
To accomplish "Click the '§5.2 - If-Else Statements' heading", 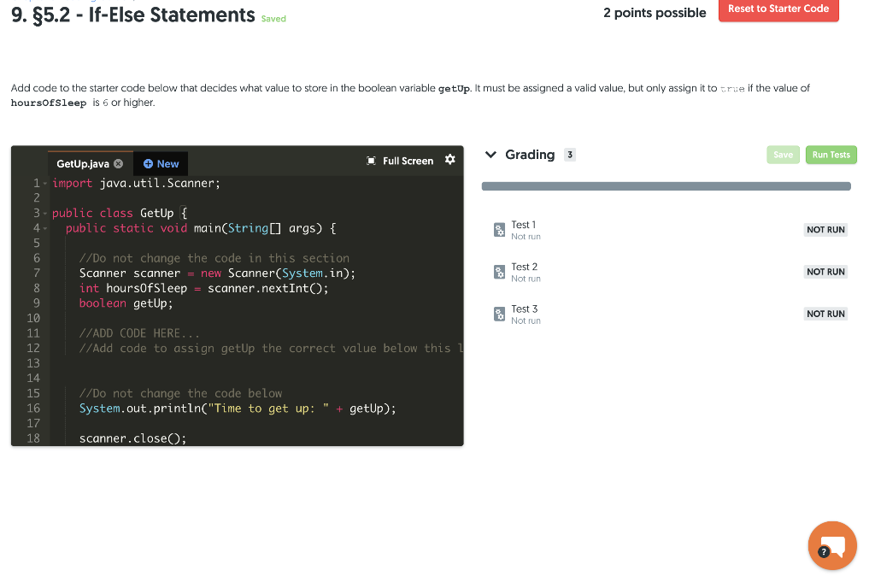I will coord(144,15).
